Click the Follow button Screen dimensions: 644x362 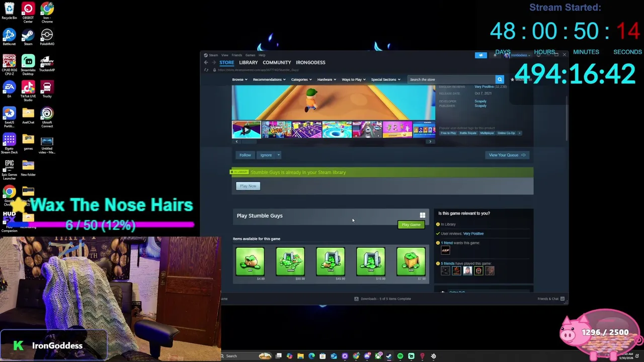click(245, 155)
